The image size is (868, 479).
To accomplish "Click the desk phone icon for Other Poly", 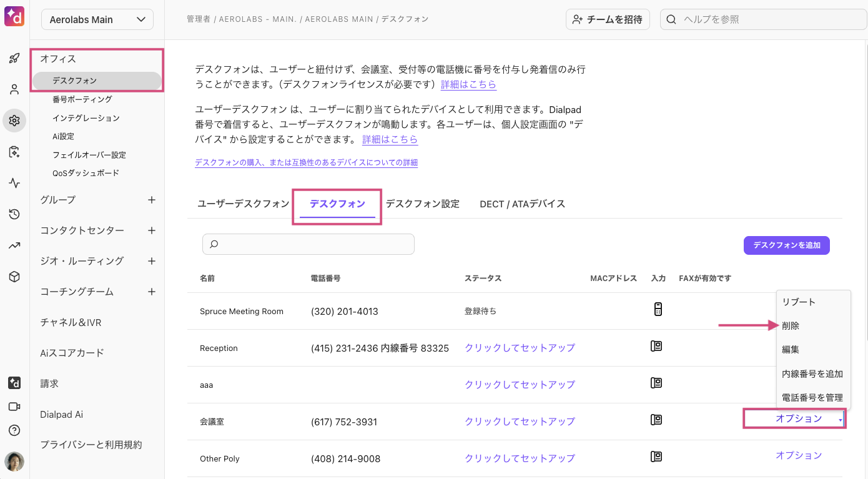I will (656, 457).
